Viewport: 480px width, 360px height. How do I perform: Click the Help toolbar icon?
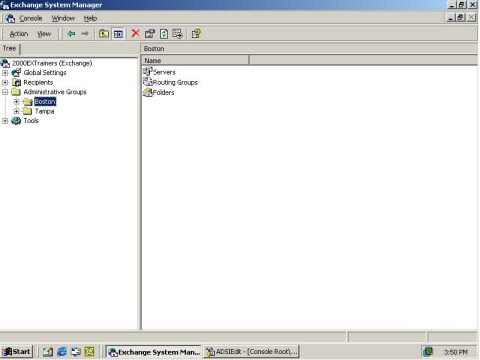[x=196, y=34]
